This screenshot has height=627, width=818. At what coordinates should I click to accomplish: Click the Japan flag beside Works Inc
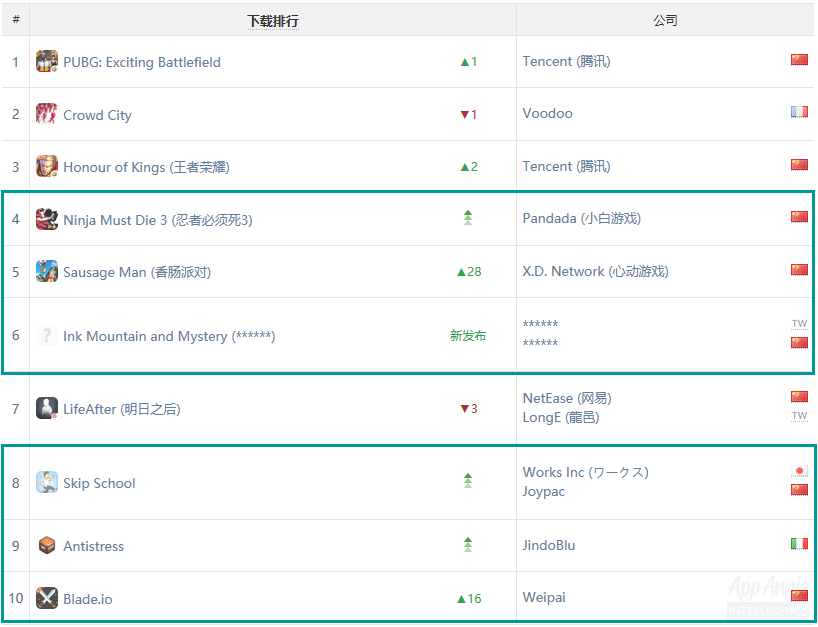[x=799, y=471]
